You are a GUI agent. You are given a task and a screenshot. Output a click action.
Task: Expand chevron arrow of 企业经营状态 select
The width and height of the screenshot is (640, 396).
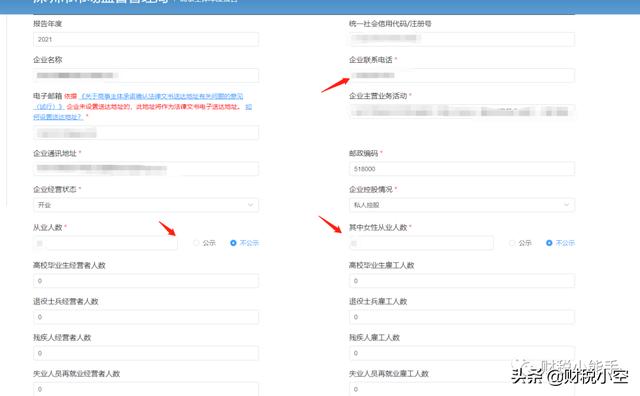point(251,205)
